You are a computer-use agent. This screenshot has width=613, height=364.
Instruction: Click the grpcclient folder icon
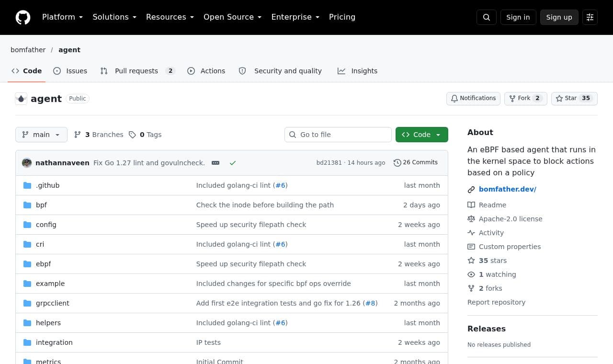27,303
